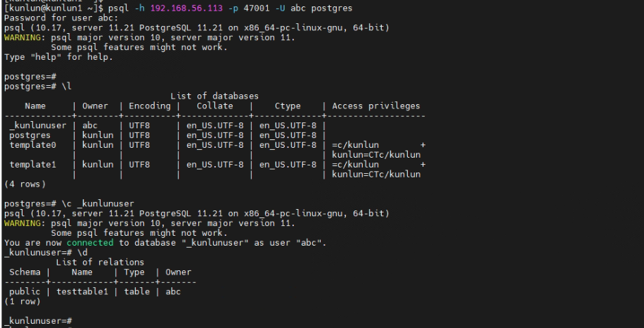This screenshot has width=644, height=328.
Task: Click the port number 47001
Action: point(257,8)
